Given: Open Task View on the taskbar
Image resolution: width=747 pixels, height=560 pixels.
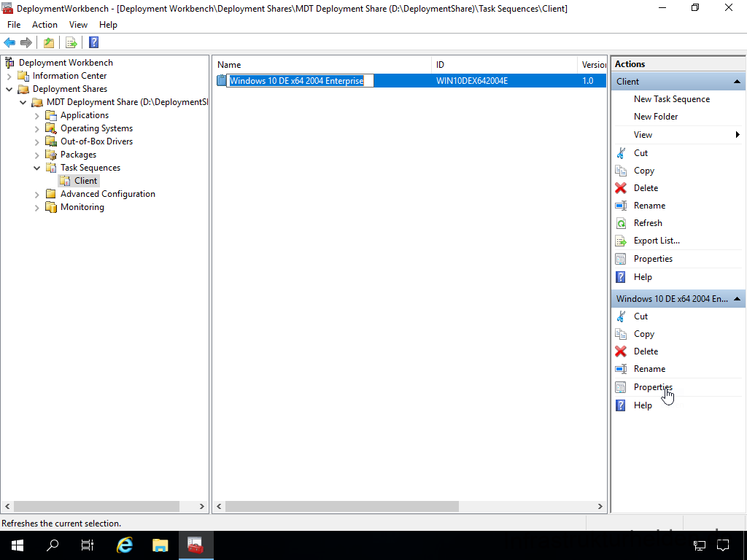Looking at the screenshot, I should coord(88,545).
